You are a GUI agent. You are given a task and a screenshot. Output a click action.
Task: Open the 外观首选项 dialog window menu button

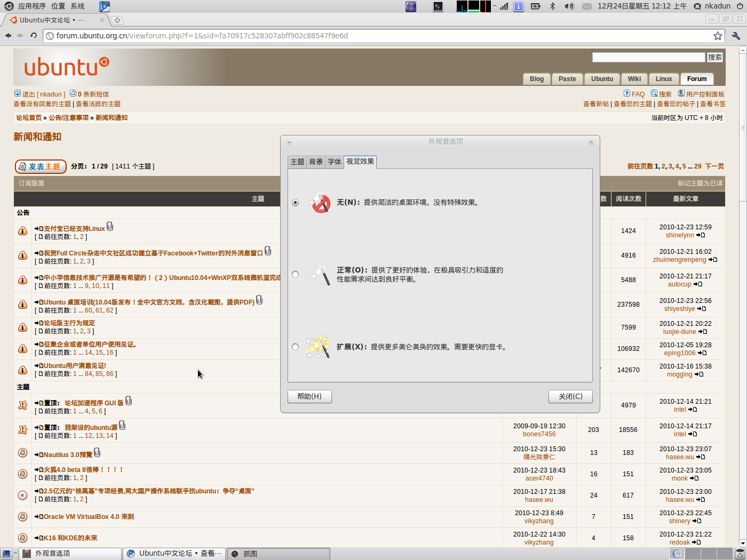[x=289, y=142]
